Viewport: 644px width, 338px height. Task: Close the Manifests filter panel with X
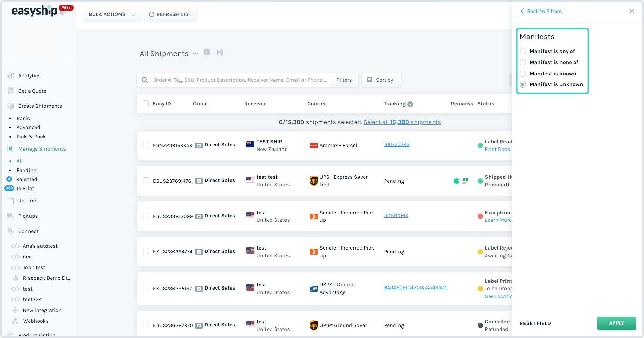(x=632, y=11)
